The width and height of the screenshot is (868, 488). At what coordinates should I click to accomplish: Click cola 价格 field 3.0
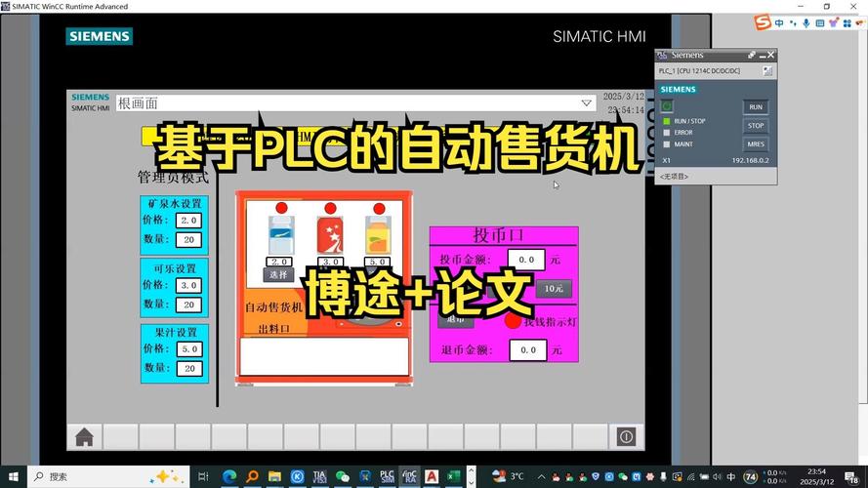(188, 285)
